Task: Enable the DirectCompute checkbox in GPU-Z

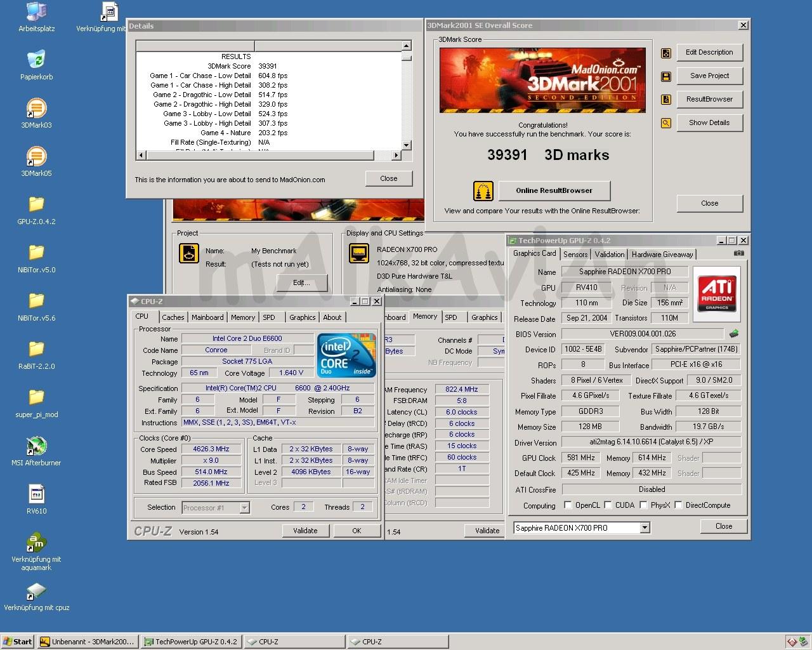Action: click(678, 505)
